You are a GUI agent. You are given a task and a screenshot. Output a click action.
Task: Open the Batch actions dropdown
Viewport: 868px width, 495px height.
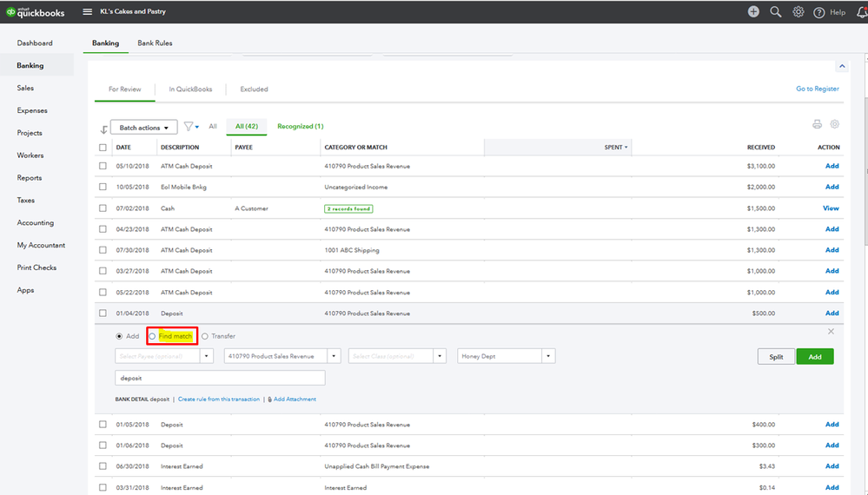click(x=145, y=128)
